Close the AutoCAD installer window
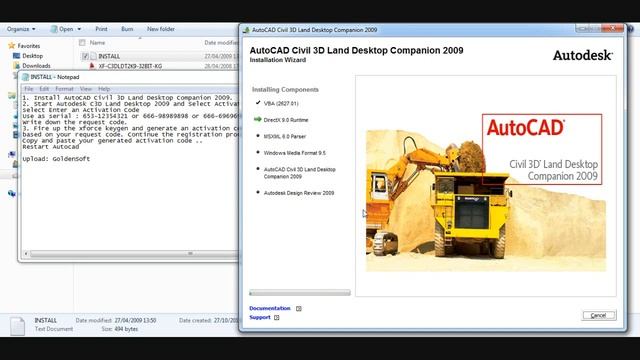Image resolution: width=640 pixels, height=360 pixels. [613, 28]
